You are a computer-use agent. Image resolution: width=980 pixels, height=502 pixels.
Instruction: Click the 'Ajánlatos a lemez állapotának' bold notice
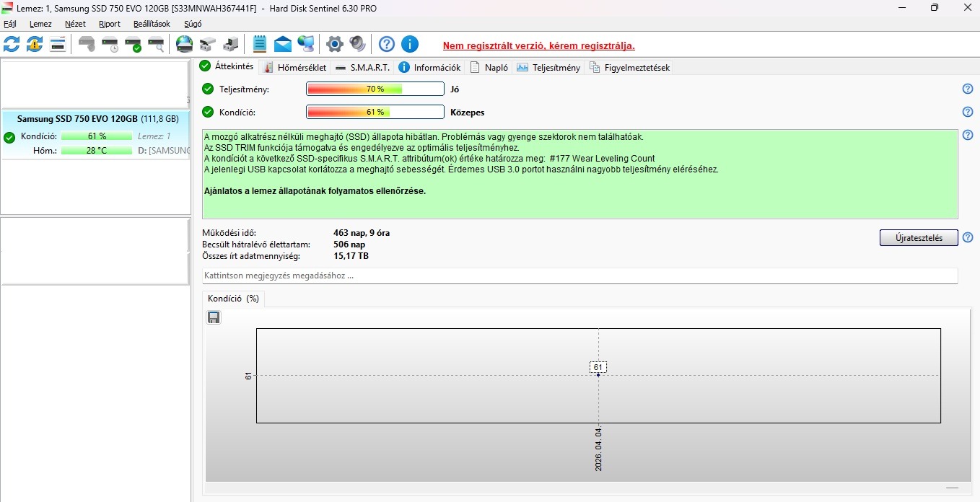pyautogui.click(x=315, y=191)
